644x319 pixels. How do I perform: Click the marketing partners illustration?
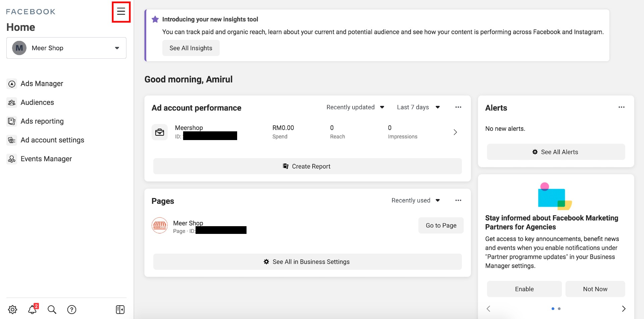coord(555,196)
